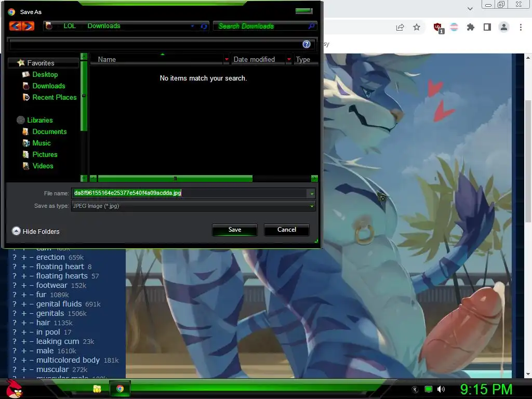Click in the File name text field
The image size is (532, 399).
coord(189,193)
